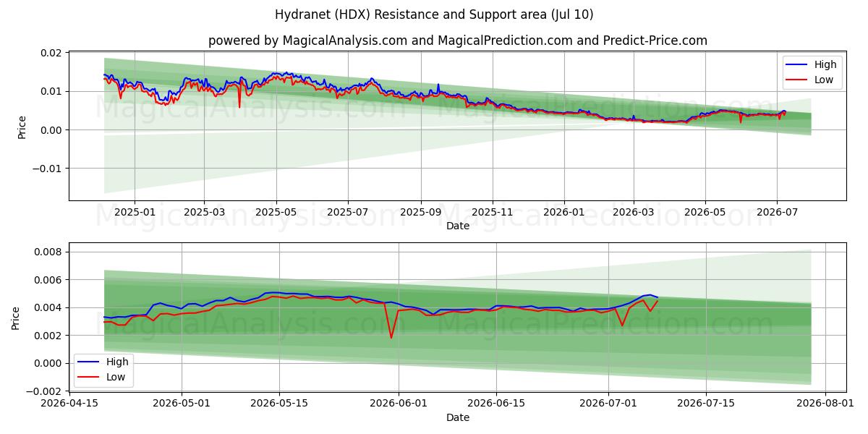Click the '2025-03' tick label
The width and height of the screenshot is (868, 434).
[204, 212]
